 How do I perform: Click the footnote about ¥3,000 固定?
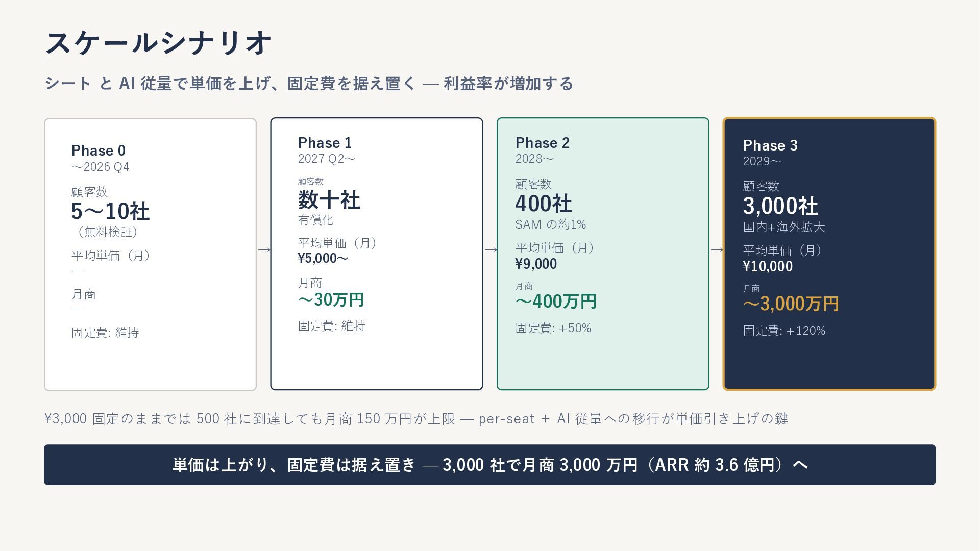point(416,419)
